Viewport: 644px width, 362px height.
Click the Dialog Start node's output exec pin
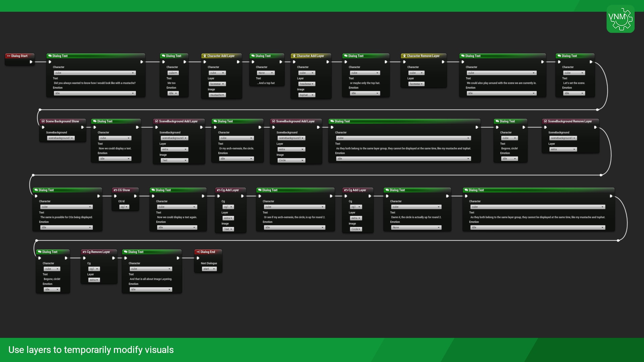pos(31,62)
